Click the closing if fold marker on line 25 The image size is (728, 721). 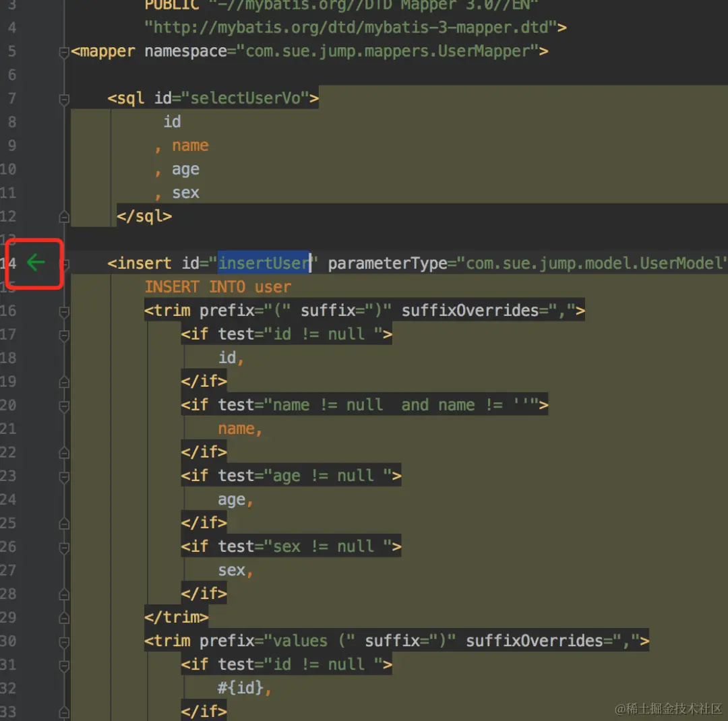pos(64,524)
